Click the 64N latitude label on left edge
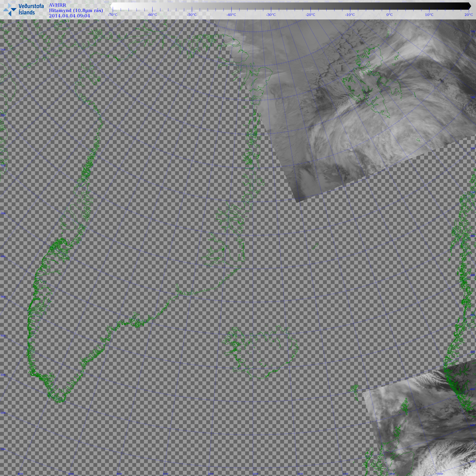This screenshot has width=476, height=476. pyautogui.click(x=3, y=297)
